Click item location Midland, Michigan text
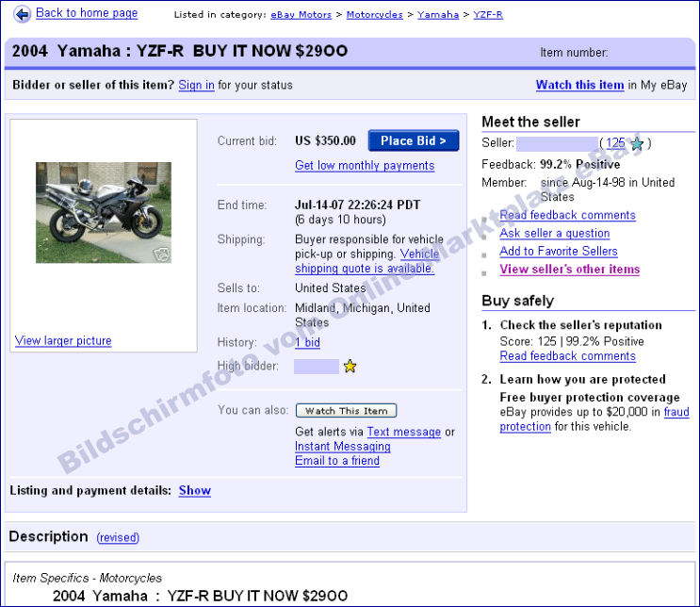The height and width of the screenshot is (607, 700). point(363,316)
